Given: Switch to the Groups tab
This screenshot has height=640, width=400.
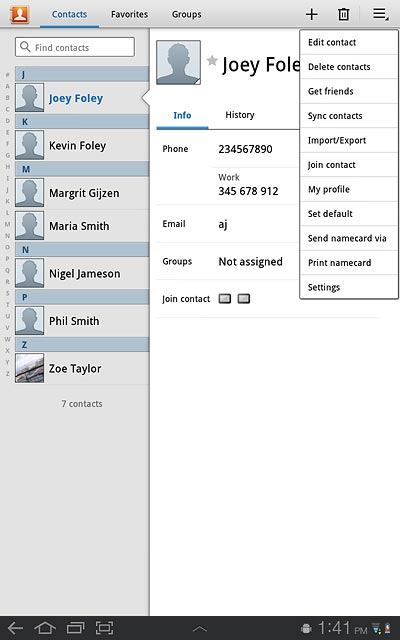Looking at the screenshot, I should coord(187,14).
